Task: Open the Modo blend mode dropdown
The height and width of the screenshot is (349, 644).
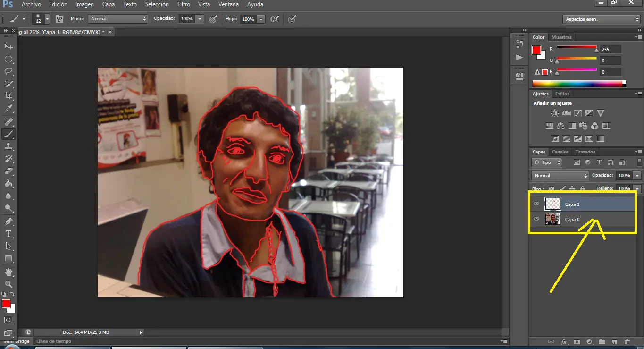Action: tap(118, 19)
